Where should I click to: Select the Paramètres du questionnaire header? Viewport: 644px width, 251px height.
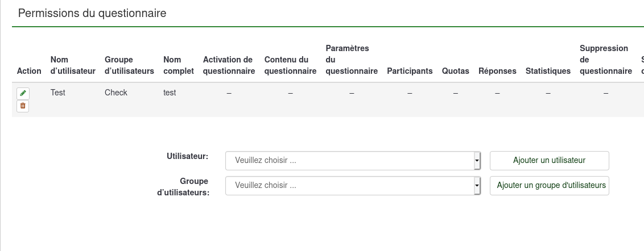pos(351,60)
